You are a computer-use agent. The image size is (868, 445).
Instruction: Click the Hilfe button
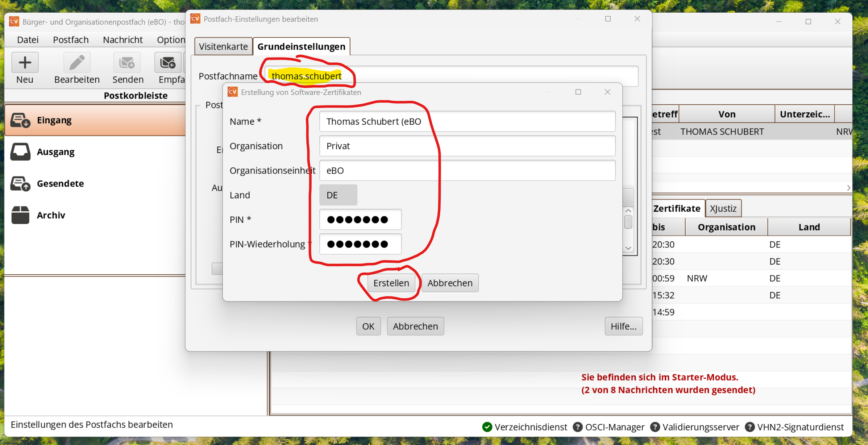(x=623, y=326)
